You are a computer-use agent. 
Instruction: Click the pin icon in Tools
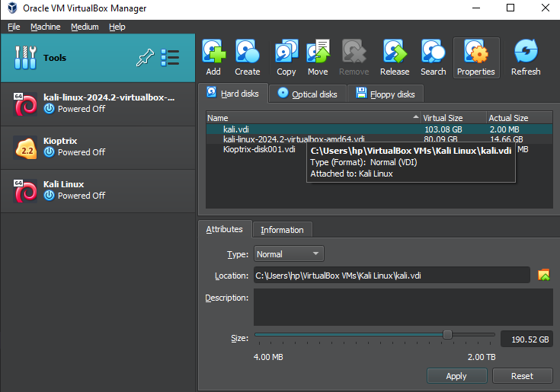(x=144, y=58)
